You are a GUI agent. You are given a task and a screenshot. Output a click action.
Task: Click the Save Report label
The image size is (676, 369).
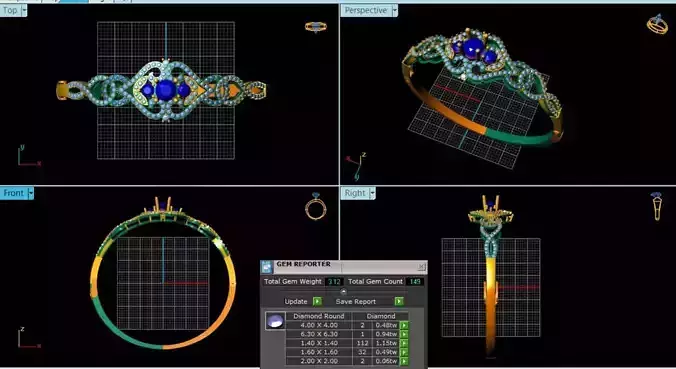(356, 301)
